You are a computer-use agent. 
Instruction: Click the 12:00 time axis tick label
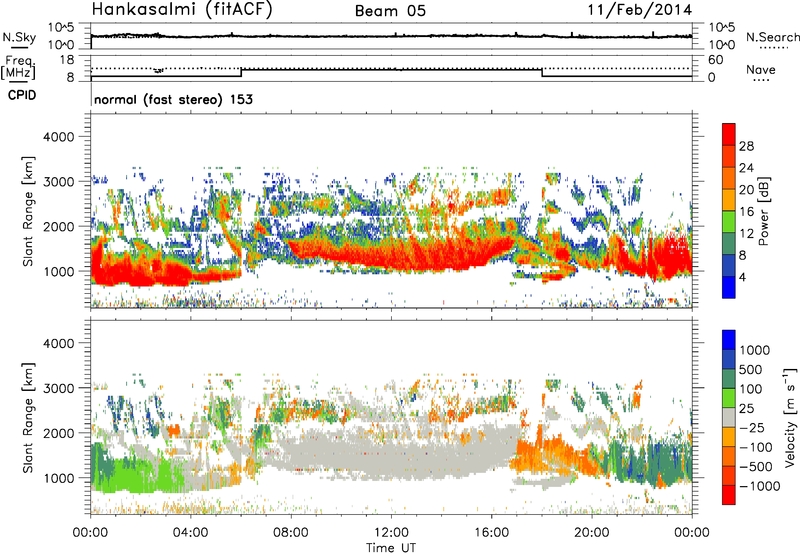(x=391, y=533)
